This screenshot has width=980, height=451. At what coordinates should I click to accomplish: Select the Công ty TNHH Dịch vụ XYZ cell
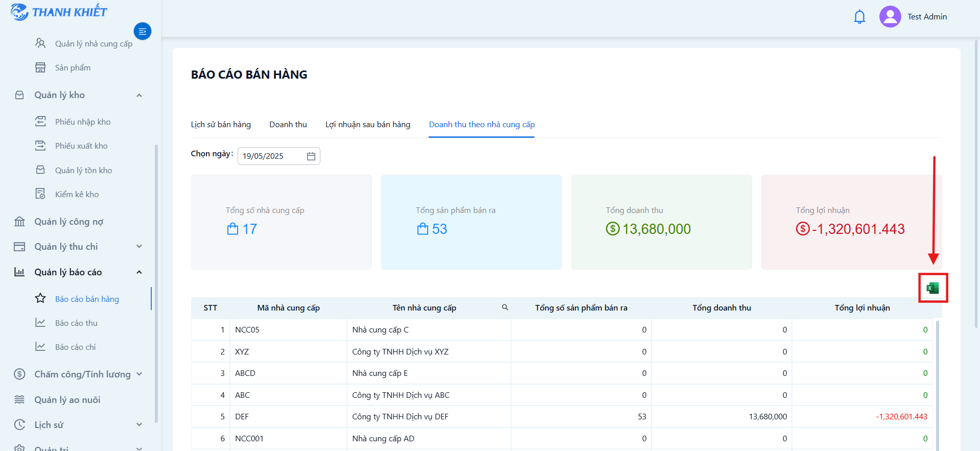click(429, 351)
